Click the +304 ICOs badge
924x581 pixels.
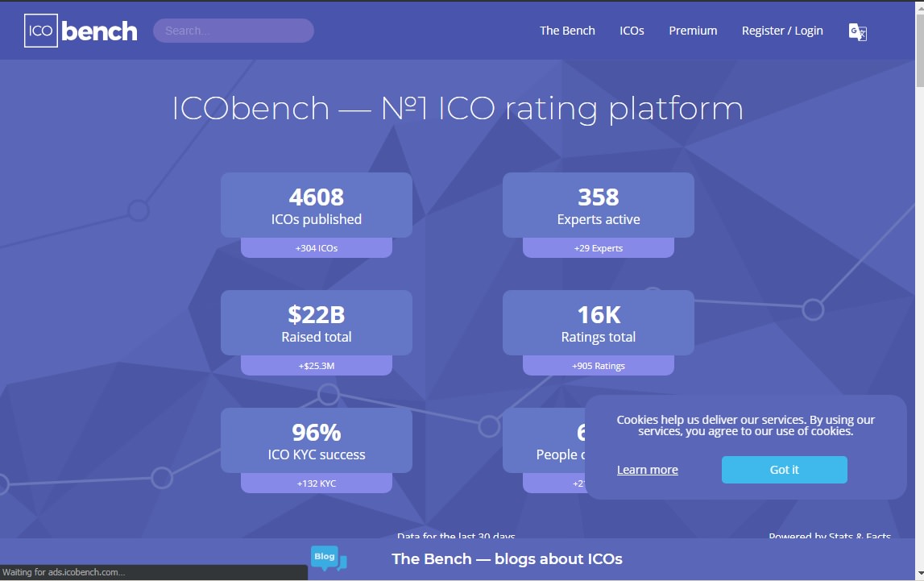pyautogui.click(x=317, y=248)
